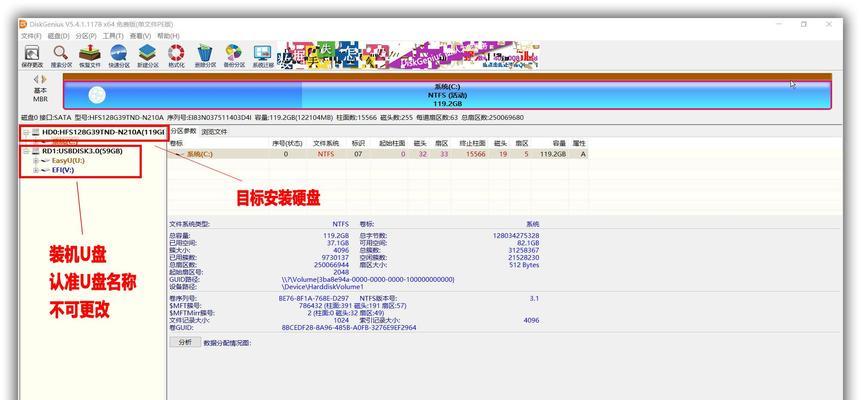Click the 119.2GB capacity cell in the table
This screenshot has height=400, width=861.
[x=552, y=154]
